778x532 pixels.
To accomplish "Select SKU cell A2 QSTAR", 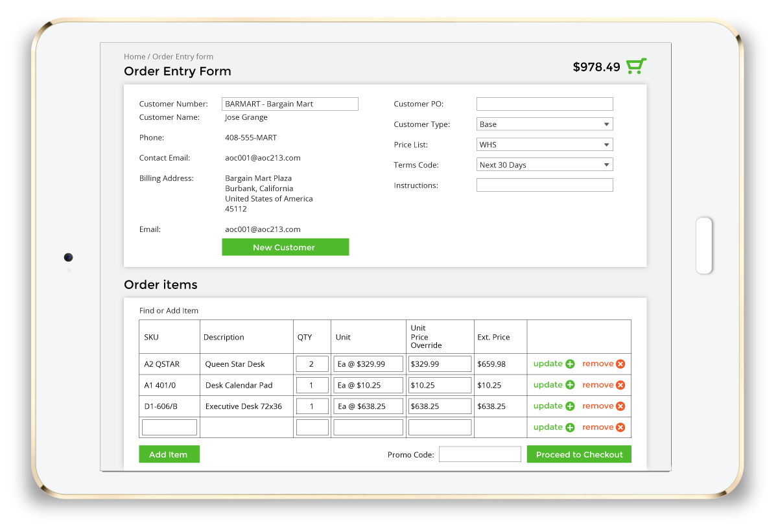I will coord(161,364).
